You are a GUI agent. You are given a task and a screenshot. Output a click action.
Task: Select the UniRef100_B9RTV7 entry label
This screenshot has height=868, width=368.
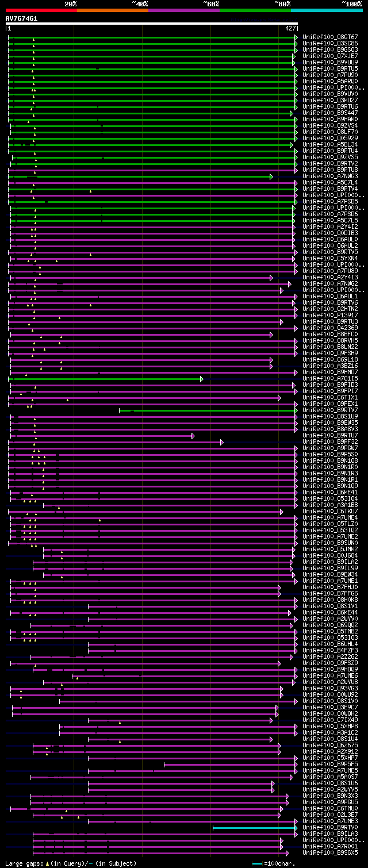click(330, 410)
